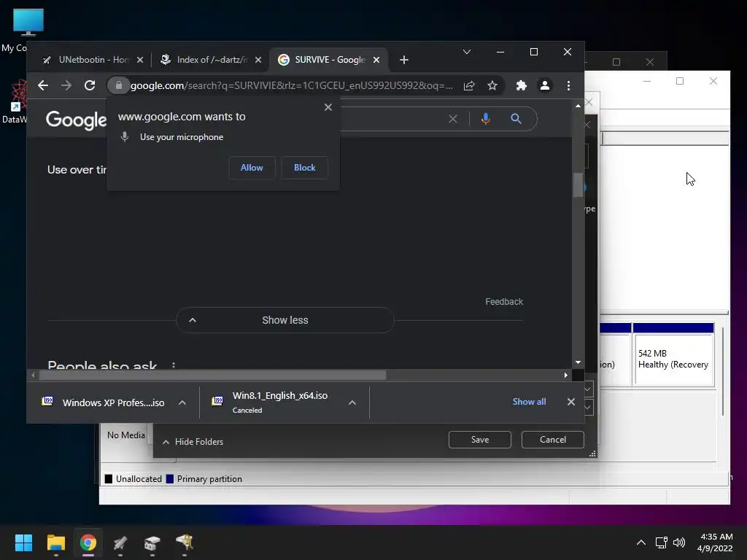Click the horizontal scrollbar thumb
This screenshot has height=560, width=747.
[212, 376]
